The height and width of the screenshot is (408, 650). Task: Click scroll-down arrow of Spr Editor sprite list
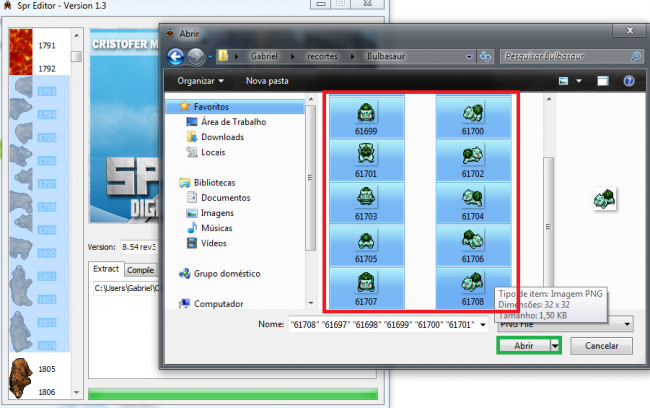(76, 392)
